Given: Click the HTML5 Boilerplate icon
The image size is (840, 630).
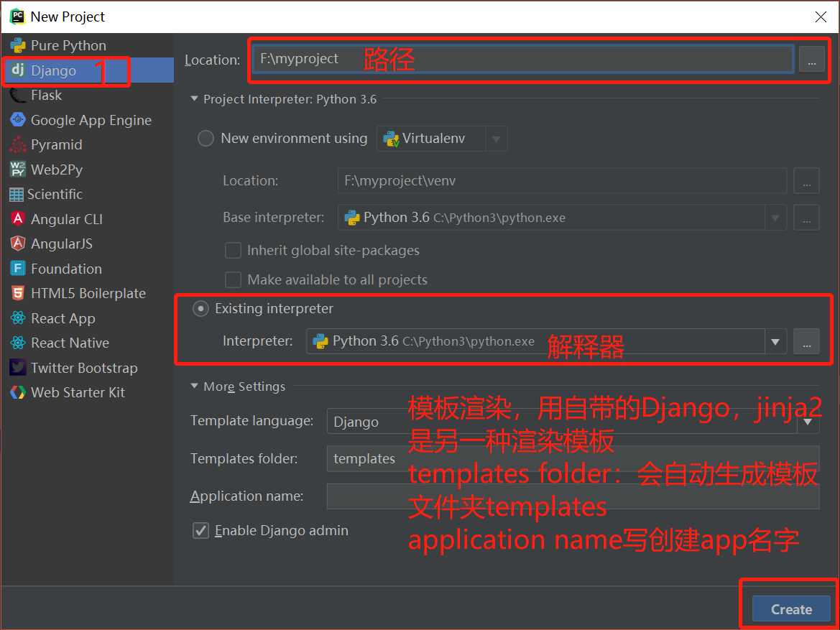Looking at the screenshot, I should pos(18,293).
